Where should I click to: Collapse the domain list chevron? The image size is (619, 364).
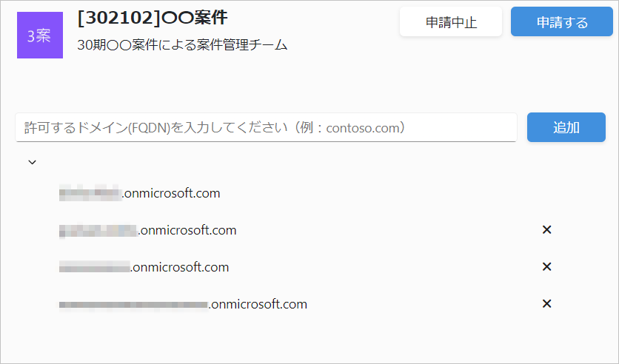33,162
